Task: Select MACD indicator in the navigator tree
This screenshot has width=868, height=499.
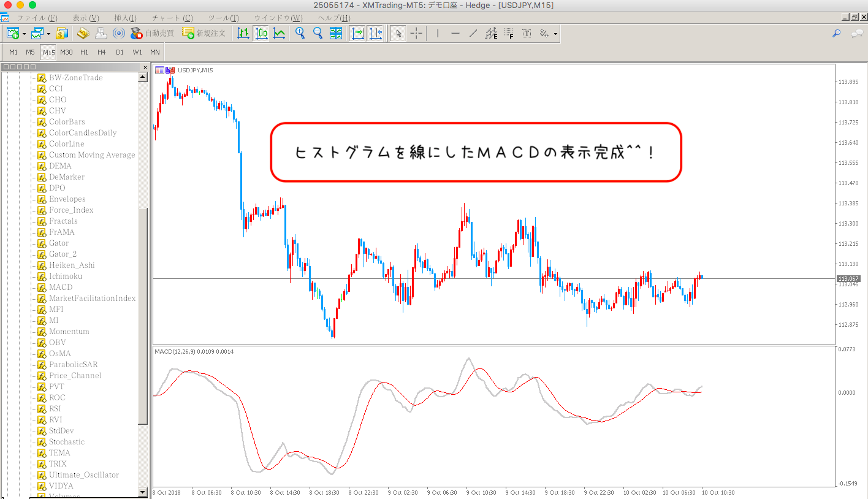Action: 61,288
